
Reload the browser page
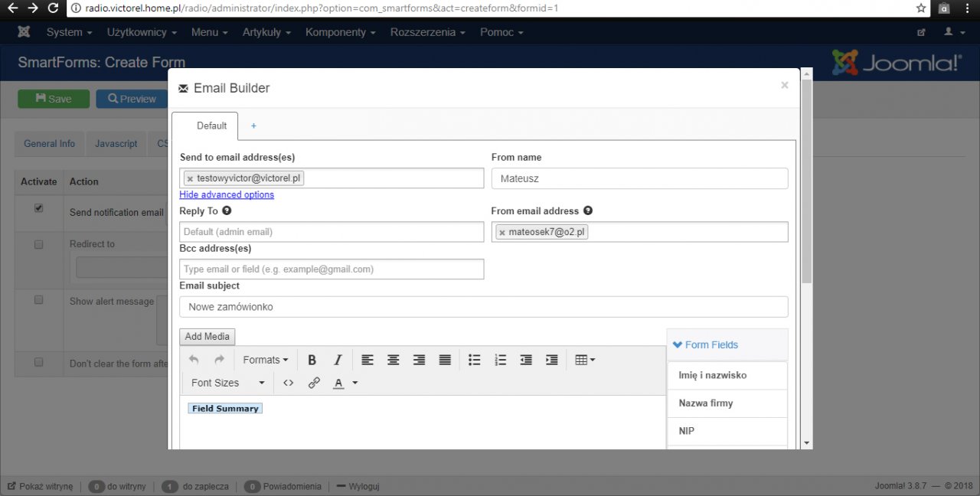tap(53, 8)
